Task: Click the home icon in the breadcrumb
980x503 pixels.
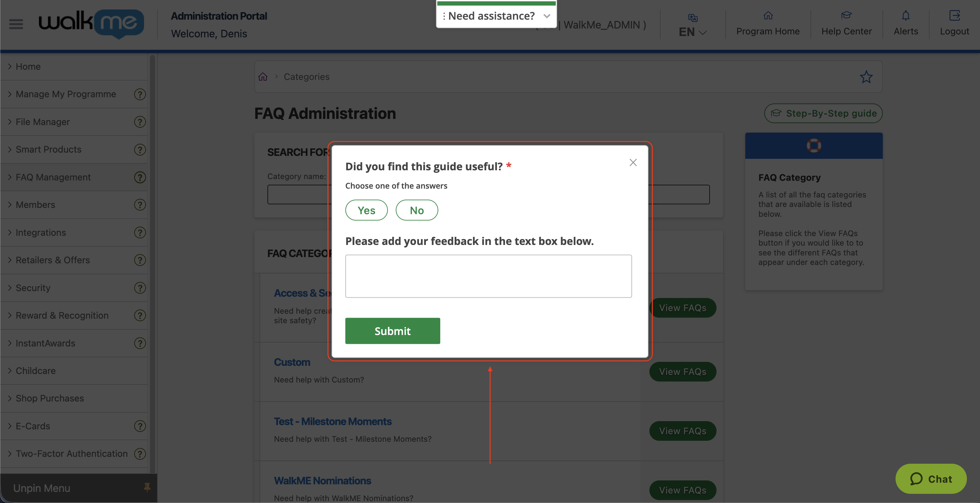Action: pos(263,77)
